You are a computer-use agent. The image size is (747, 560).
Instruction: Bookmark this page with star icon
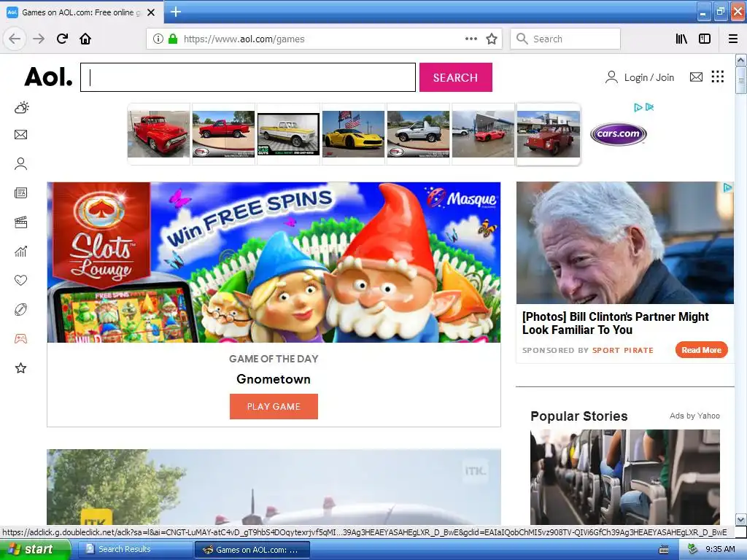[x=492, y=39]
